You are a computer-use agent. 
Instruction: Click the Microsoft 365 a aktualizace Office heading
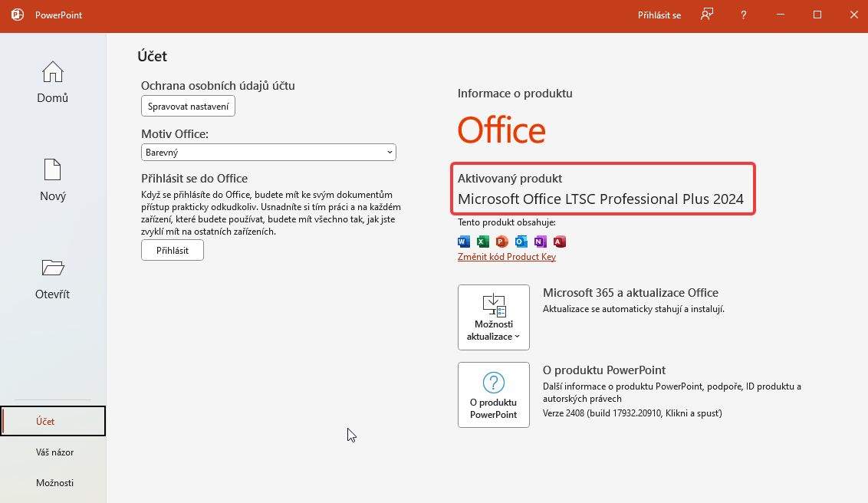[630, 293]
